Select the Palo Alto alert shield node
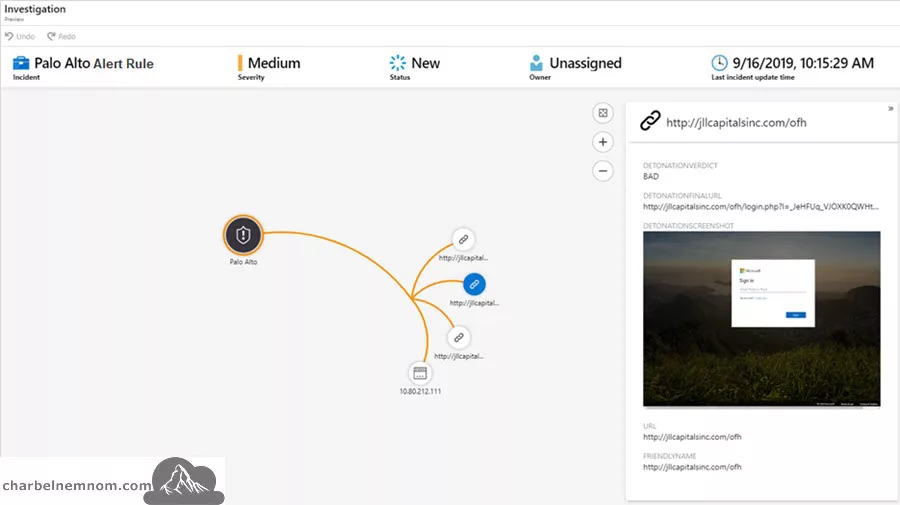900x505 pixels. coord(243,235)
